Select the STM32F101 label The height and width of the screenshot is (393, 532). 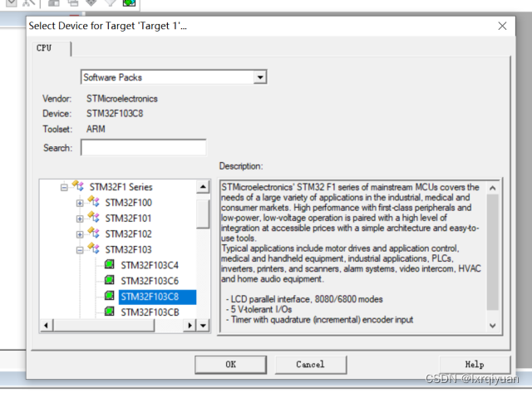pyautogui.click(x=128, y=218)
